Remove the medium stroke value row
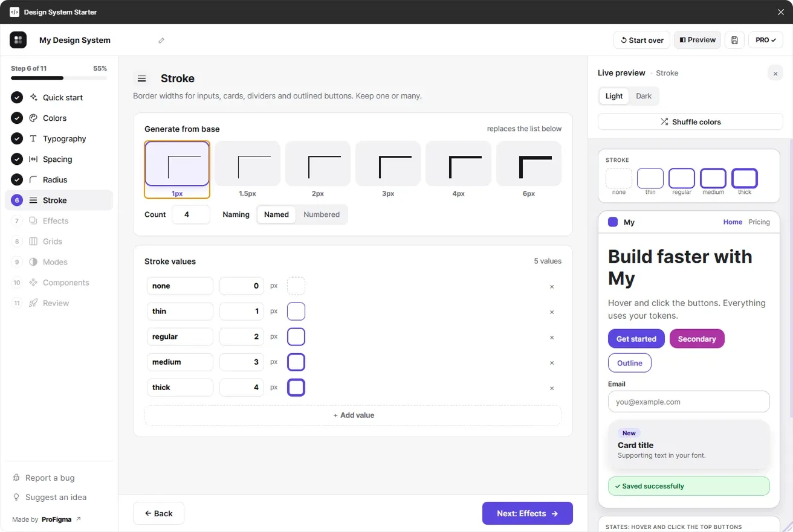The width and height of the screenshot is (793, 532). point(552,363)
